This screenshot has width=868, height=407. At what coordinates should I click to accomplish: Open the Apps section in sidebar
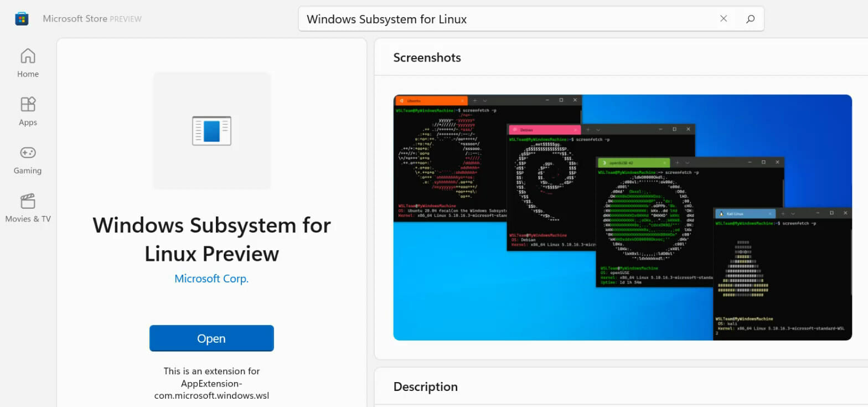pos(28,111)
